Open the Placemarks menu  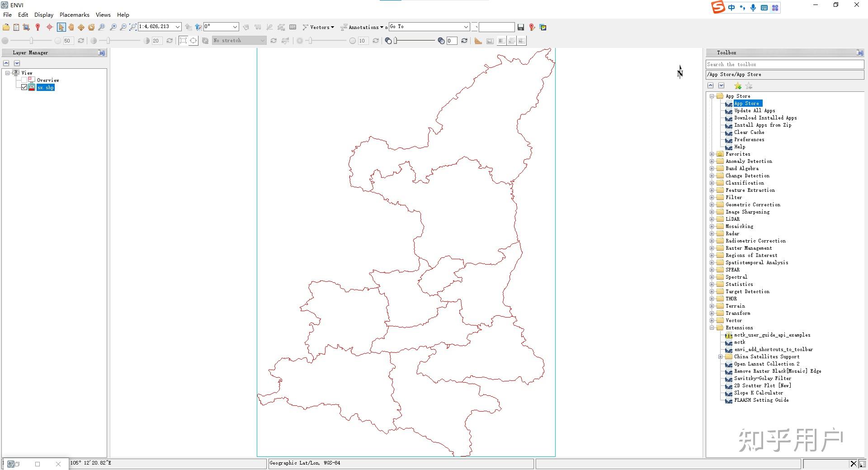coord(75,15)
